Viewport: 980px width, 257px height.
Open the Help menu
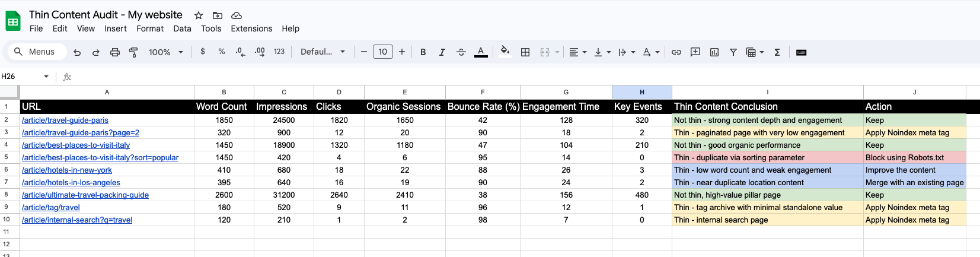pyautogui.click(x=291, y=28)
